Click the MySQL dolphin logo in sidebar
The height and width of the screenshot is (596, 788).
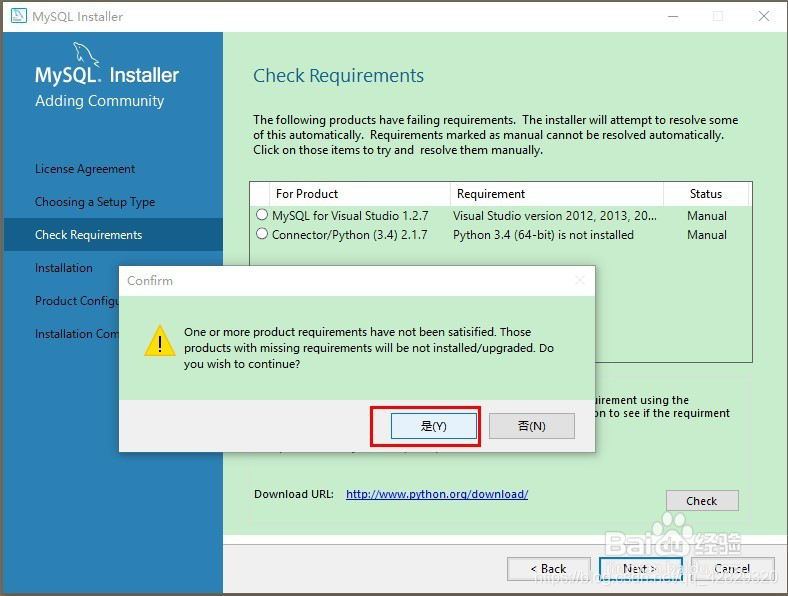(x=85, y=54)
